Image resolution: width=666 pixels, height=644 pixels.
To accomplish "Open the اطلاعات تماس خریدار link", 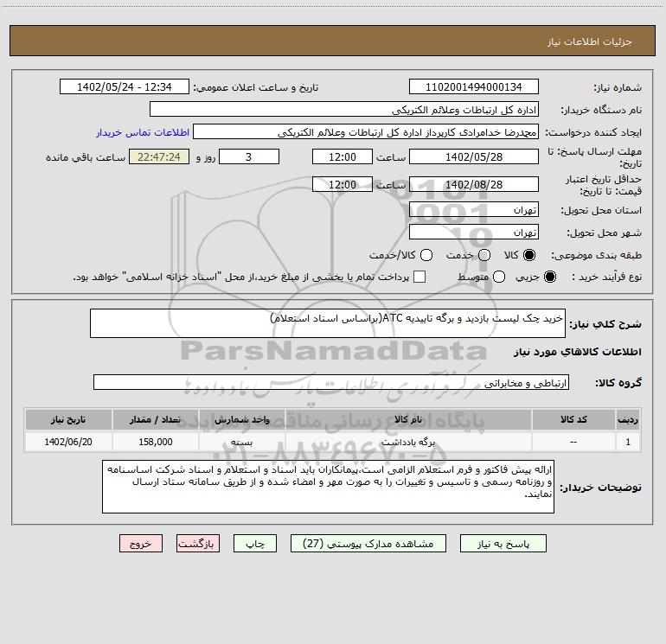I will pyautogui.click(x=143, y=132).
